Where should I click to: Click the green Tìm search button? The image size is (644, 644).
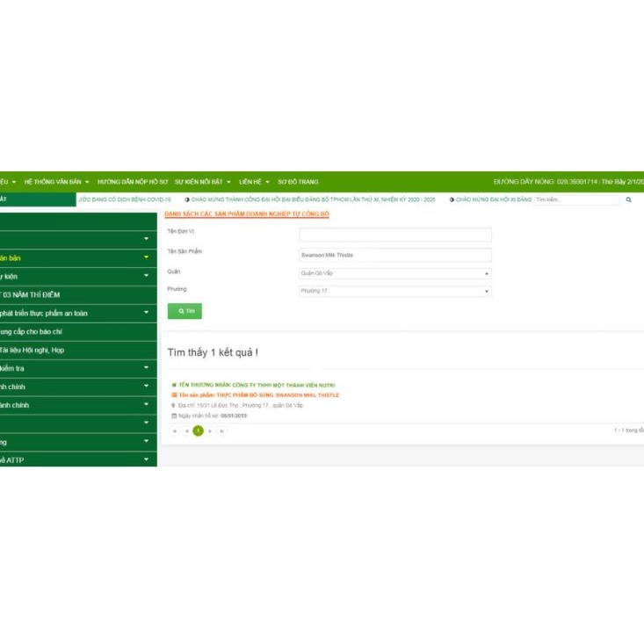(x=185, y=311)
